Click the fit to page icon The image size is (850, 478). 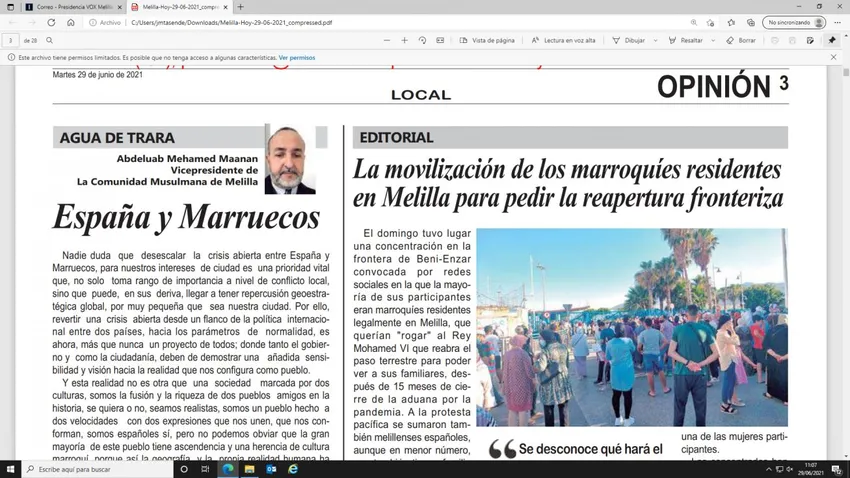[x=440, y=40]
